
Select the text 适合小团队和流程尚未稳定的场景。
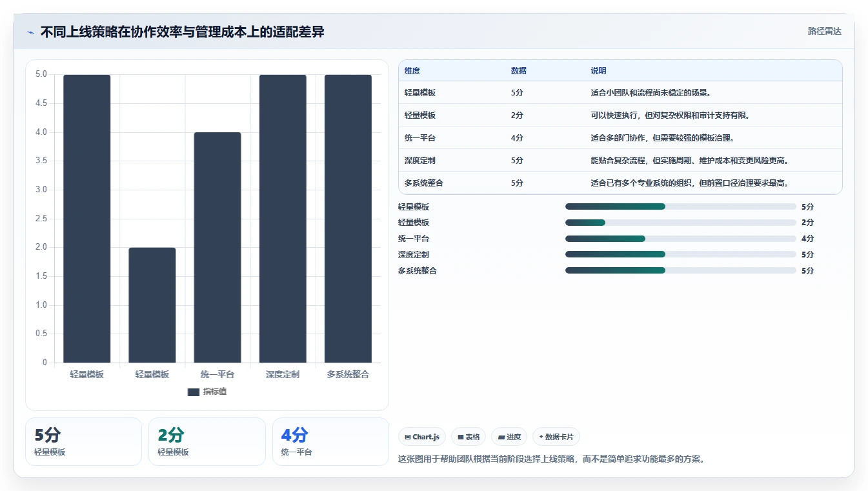click(x=651, y=93)
